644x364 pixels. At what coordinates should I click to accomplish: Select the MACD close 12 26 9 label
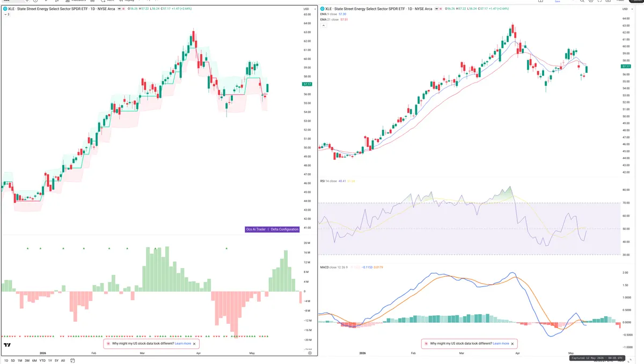point(334,267)
